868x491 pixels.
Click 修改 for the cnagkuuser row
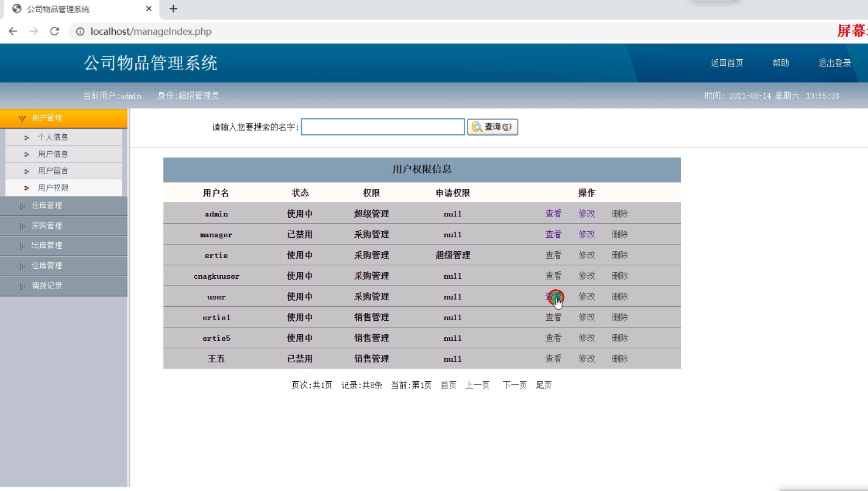pyautogui.click(x=587, y=276)
